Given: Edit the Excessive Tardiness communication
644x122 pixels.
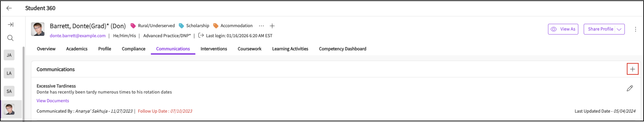Looking at the screenshot, I should point(630,88).
